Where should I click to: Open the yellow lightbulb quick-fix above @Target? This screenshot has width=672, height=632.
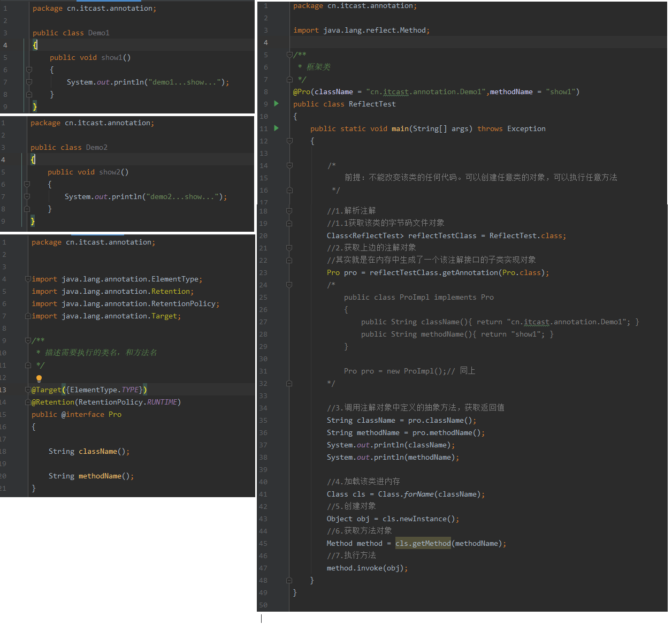click(39, 378)
